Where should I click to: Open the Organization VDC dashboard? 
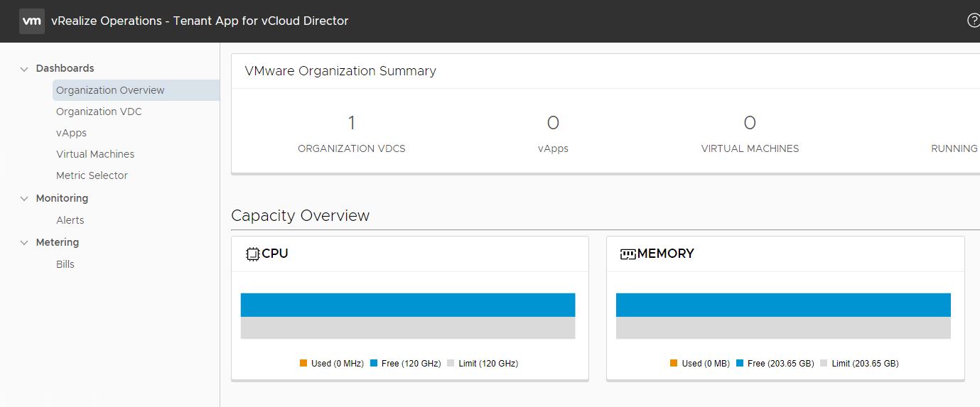[x=99, y=112]
